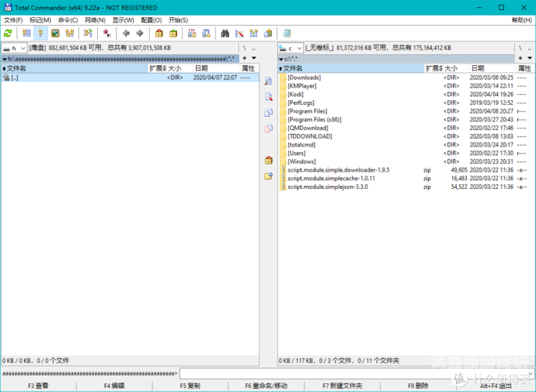Screen dimensions: 536x392
Task: Go back with the left arrow icon
Action: 126,33
